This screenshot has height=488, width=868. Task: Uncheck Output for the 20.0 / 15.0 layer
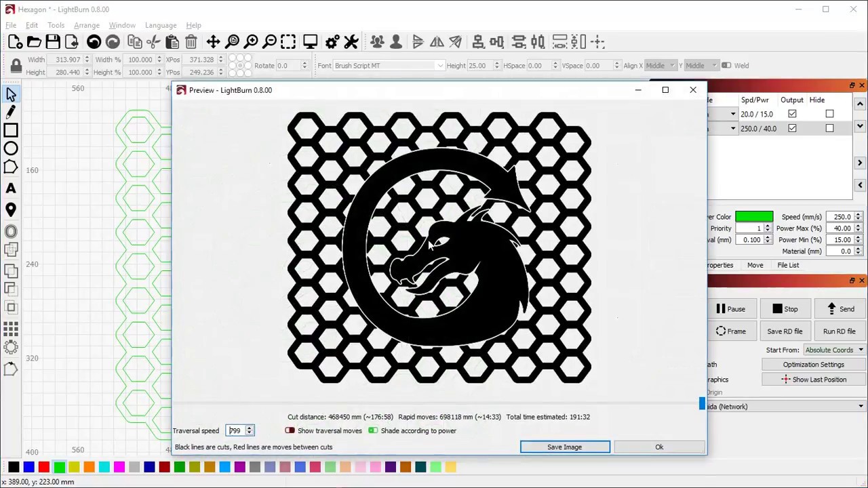(x=792, y=114)
